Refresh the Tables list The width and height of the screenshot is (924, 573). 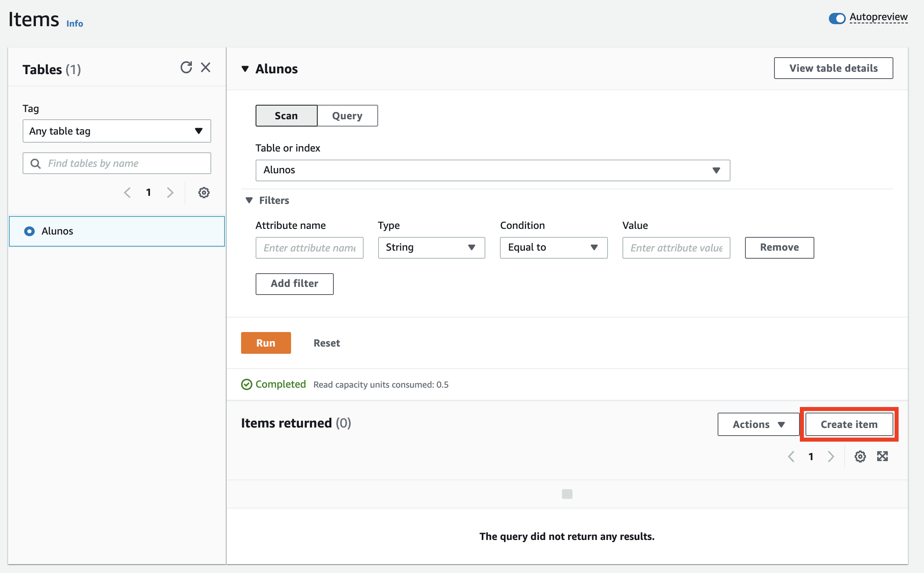click(x=186, y=67)
